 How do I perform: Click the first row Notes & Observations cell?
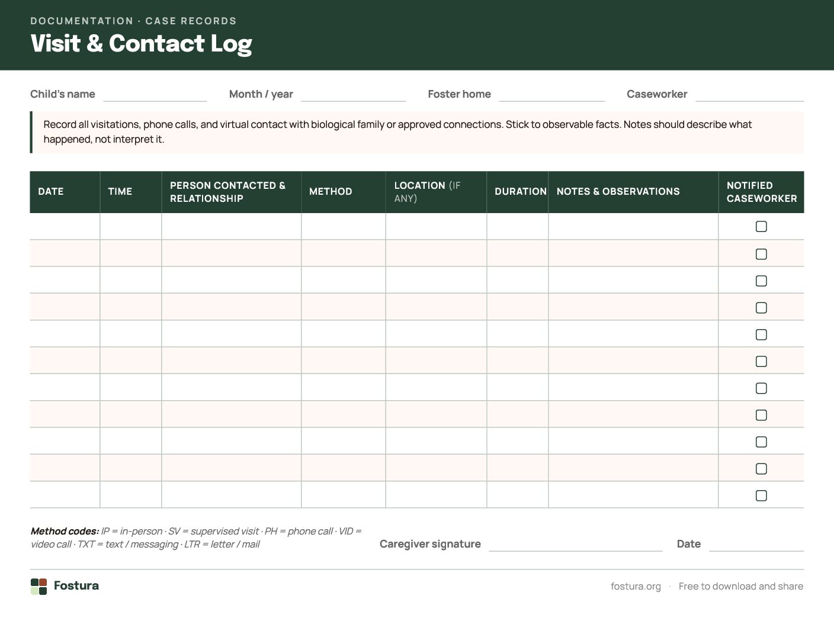pyautogui.click(x=633, y=226)
